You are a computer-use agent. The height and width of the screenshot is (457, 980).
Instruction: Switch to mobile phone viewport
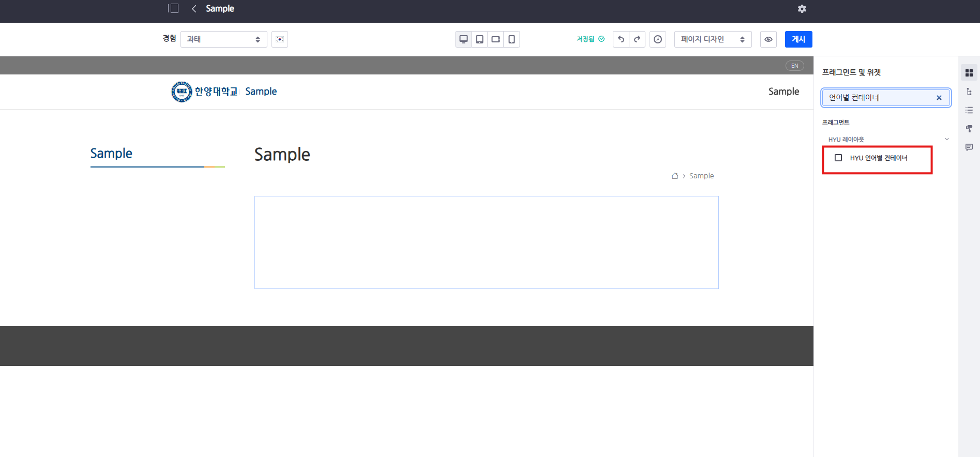tap(511, 39)
